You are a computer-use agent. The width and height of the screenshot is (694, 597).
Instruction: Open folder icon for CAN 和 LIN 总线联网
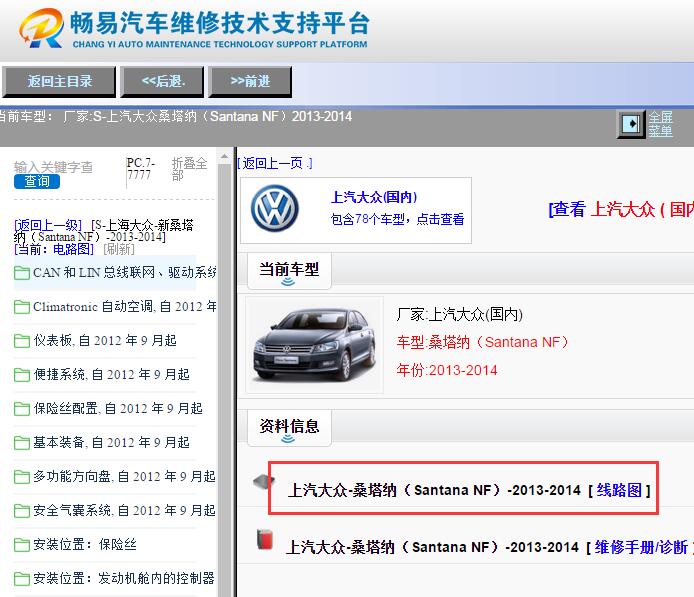point(22,273)
